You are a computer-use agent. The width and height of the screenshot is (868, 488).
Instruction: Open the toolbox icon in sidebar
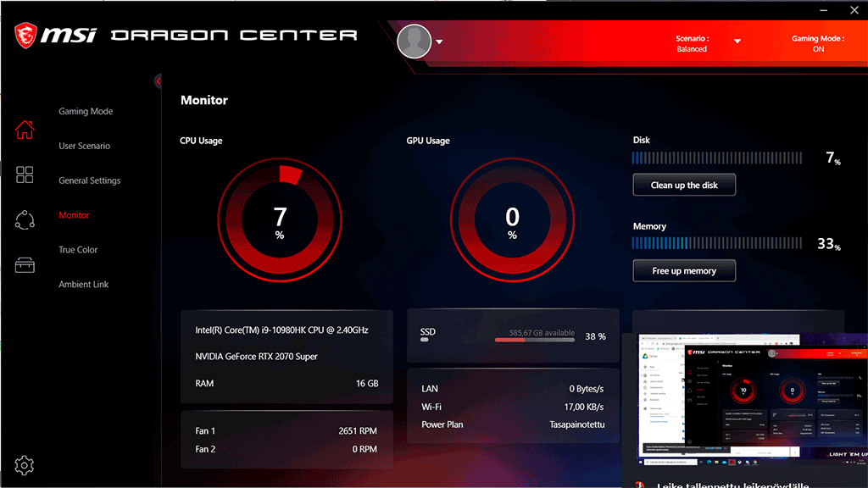(25, 265)
